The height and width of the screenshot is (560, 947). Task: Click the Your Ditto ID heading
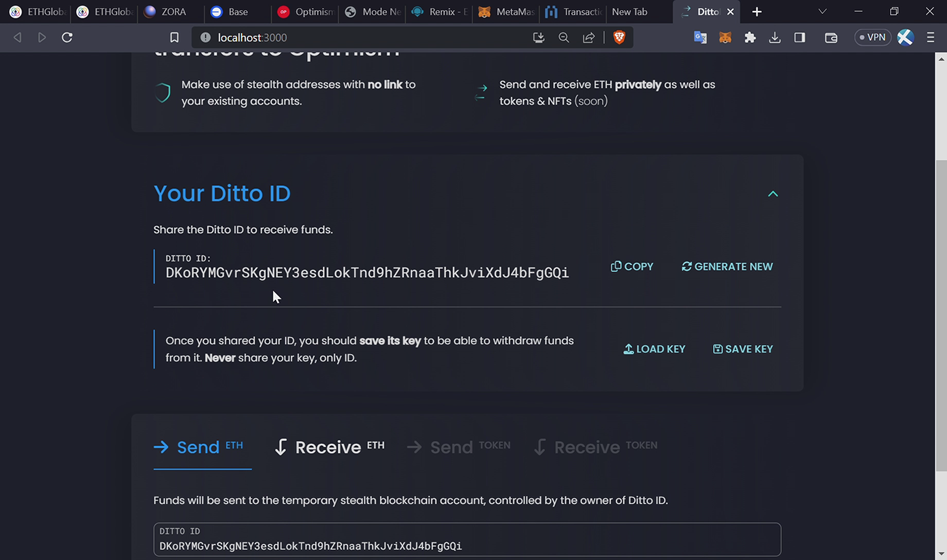[x=222, y=194]
